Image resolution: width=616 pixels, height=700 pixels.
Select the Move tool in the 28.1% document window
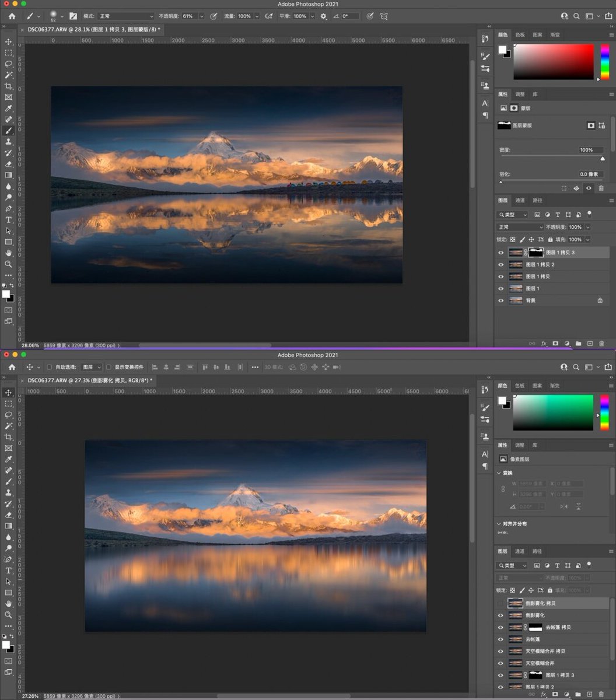tap(9, 42)
